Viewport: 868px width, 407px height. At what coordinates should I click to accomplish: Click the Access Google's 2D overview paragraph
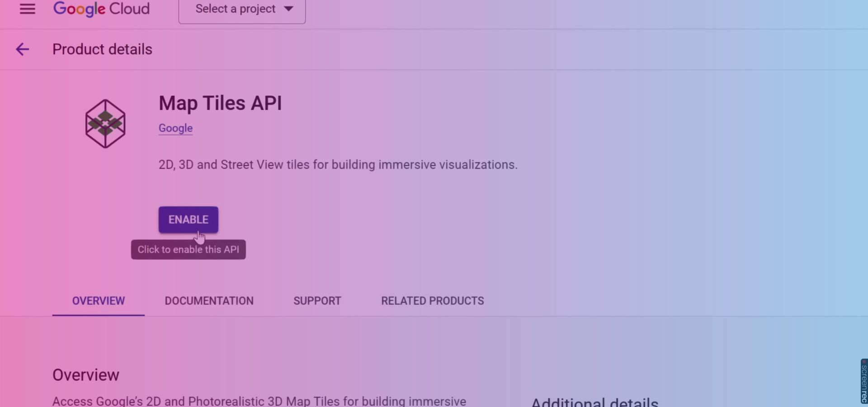(259, 401)
